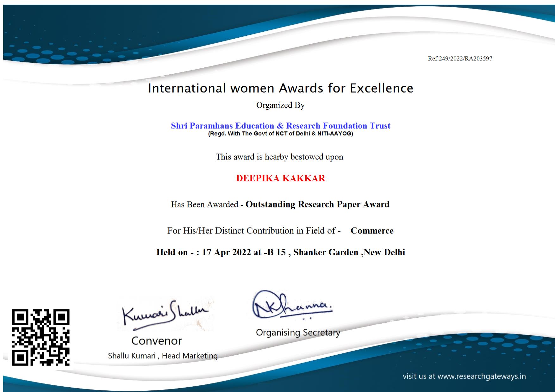Screen dimensions: 555x392
Task: Click the International women Awards for Excellence title
Action: [x=280, y=88]
